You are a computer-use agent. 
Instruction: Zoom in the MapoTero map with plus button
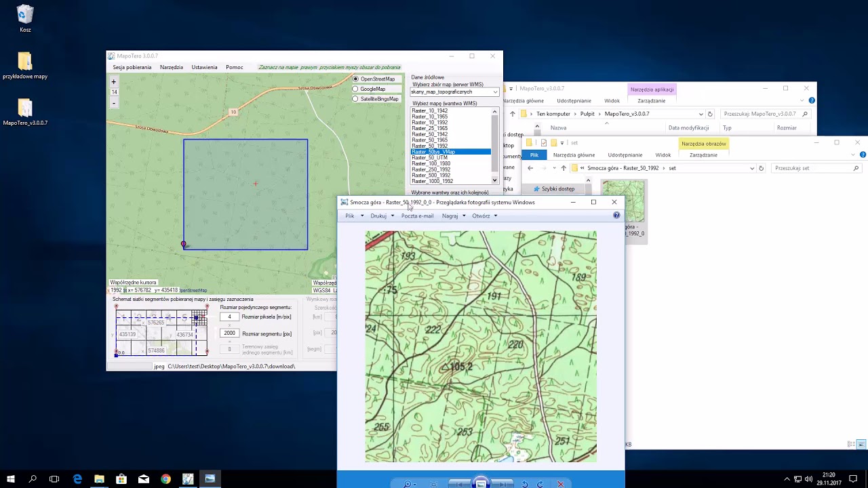click(114, 81)
